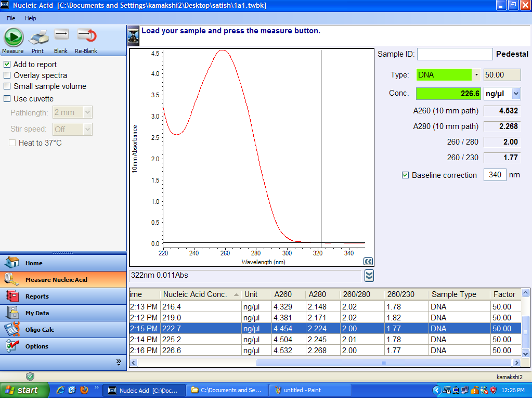Uncheck the Add to report checkbox

click(7, 64)
